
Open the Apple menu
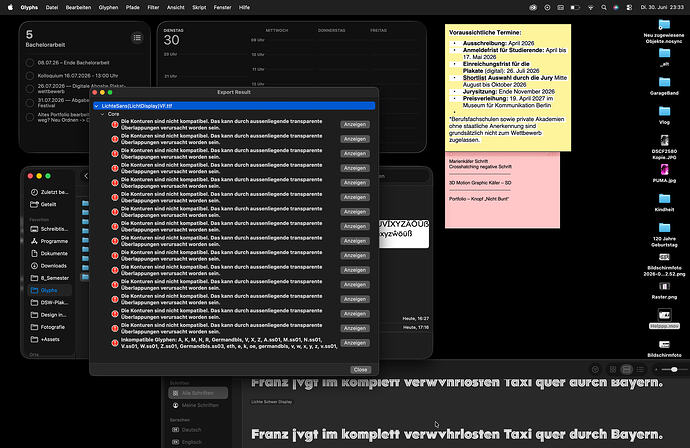(x=10, y=7)
